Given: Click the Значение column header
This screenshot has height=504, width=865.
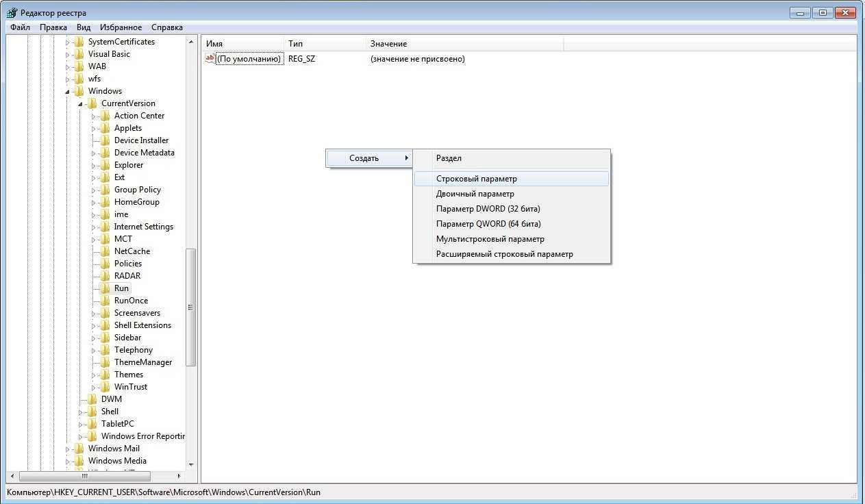Looking at the screenshot, I should click(388, 44).
